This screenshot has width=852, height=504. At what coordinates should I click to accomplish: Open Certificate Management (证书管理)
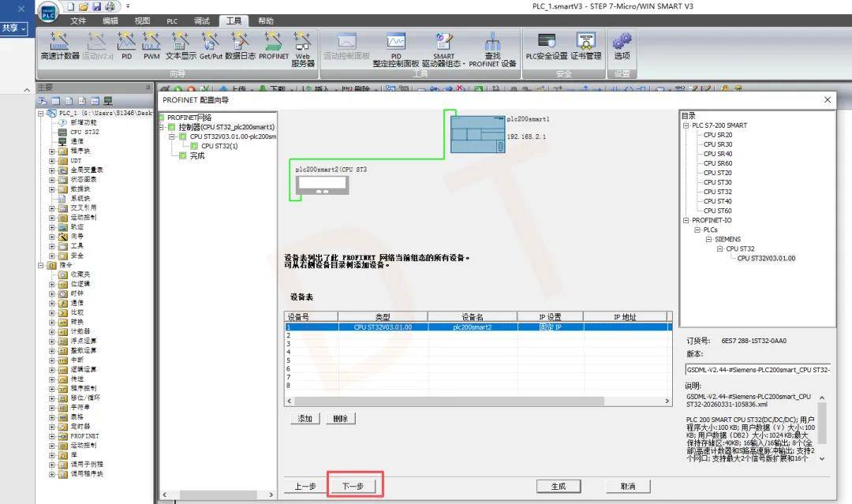tap(585, 47)
